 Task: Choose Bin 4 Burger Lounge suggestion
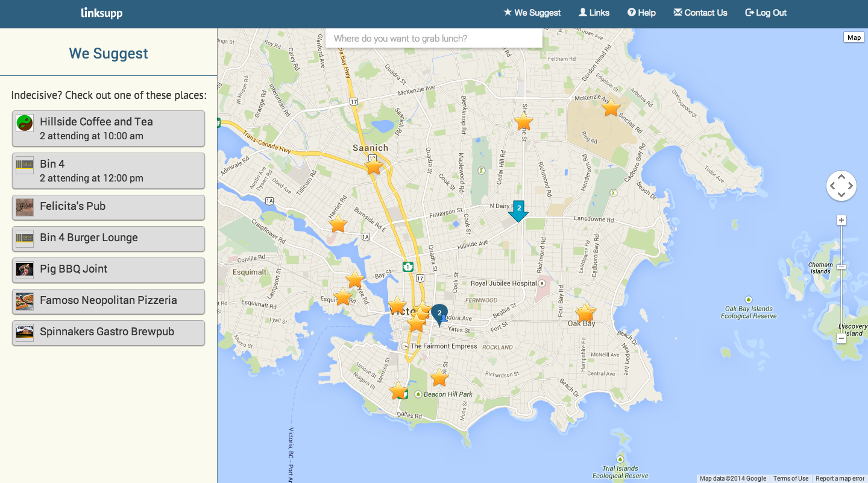click(108, 239)
